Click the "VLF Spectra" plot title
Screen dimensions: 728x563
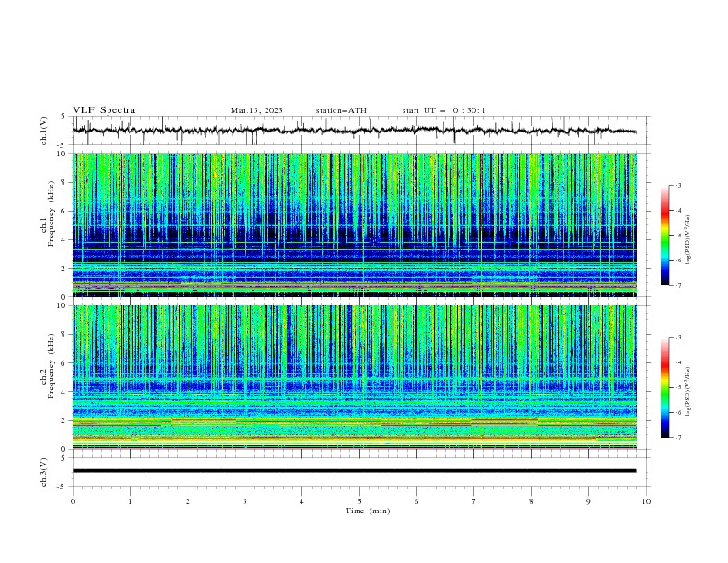[104, 110]
